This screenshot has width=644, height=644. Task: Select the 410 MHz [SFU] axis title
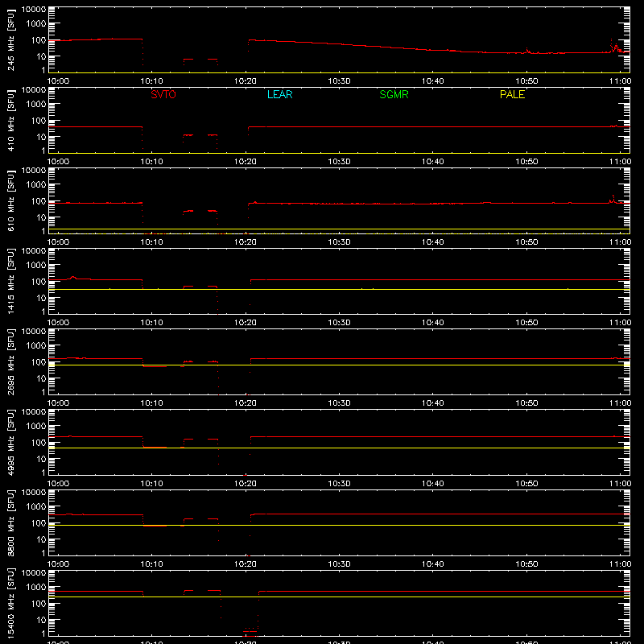(11, 120)
